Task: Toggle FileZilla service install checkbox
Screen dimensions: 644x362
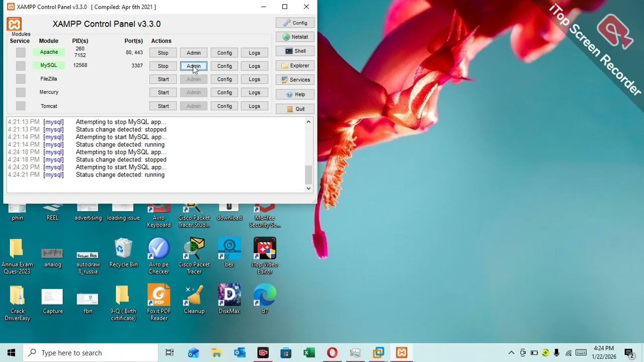Action: click(21, 79)
